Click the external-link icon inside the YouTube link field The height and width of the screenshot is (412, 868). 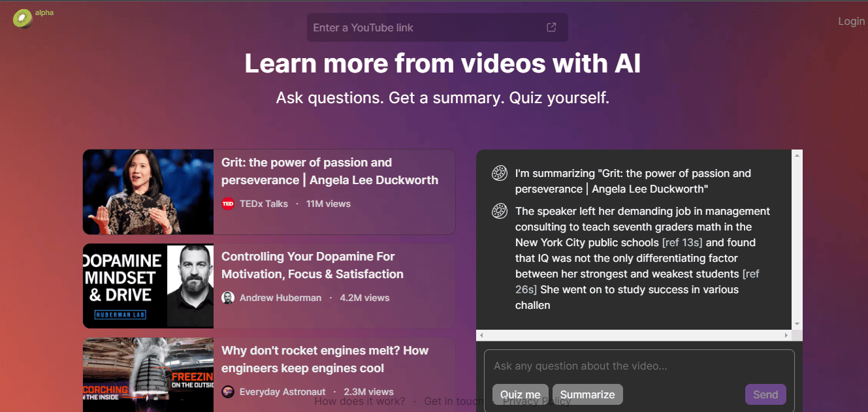point(551,27)
